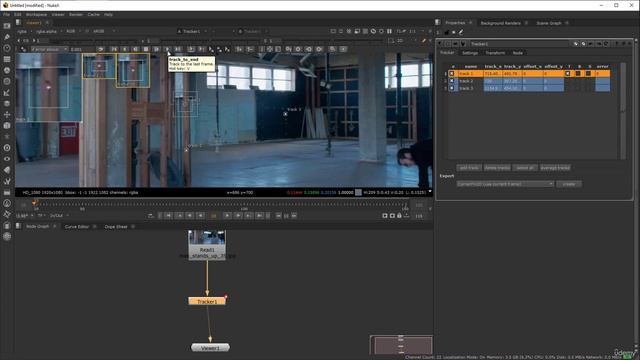Toggle the S checkbox for track 1
The height and width of the screenshot is (360, 640).
tap(588, 73)
